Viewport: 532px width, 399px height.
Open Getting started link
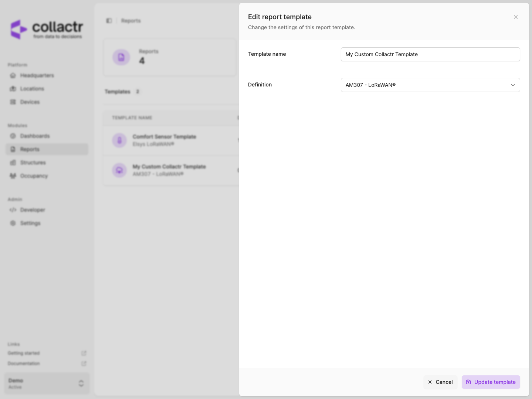click(x=24, y=353)
